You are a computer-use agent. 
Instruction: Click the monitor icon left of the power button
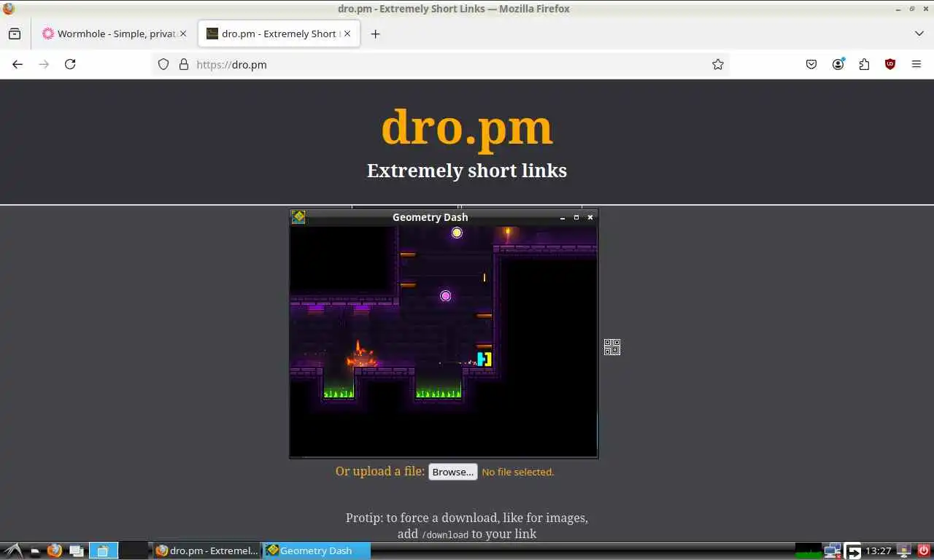pyautogui.click(x=904, y=551)
